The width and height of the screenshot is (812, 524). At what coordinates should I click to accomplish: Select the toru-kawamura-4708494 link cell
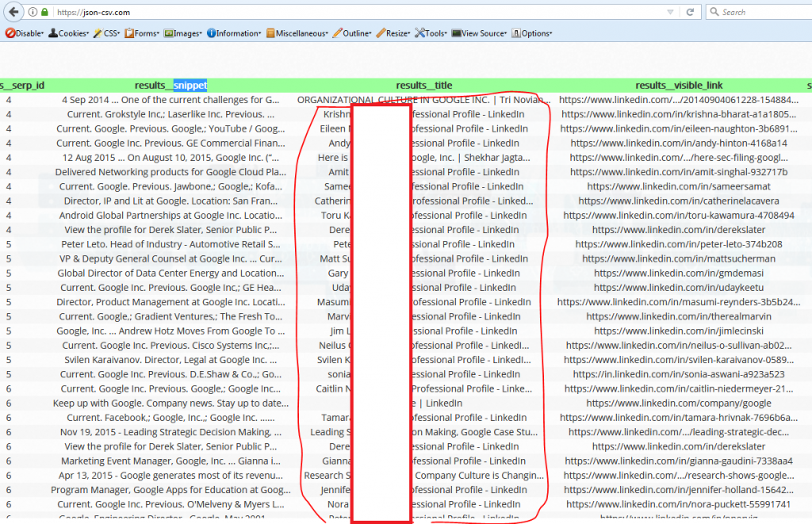pos(679,216)
